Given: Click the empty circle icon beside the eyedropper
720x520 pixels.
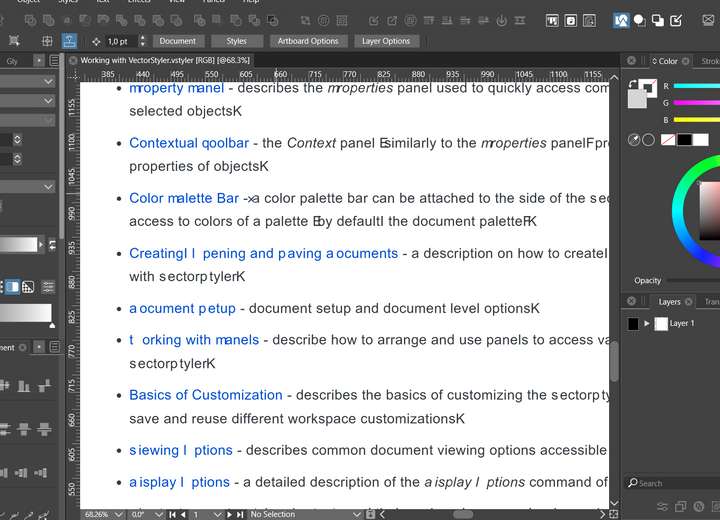Looking at the screenshot, I should pyautogui.click(x=648, y=140).
